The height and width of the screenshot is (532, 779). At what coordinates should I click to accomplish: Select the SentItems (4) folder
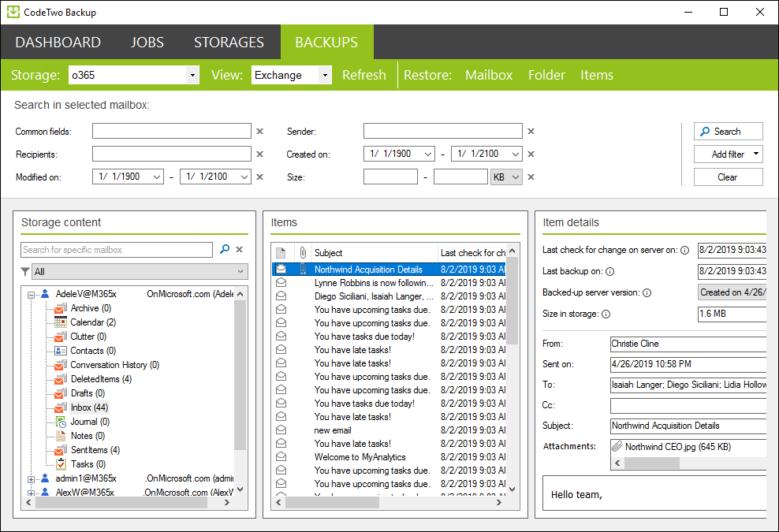click(95, 450)
